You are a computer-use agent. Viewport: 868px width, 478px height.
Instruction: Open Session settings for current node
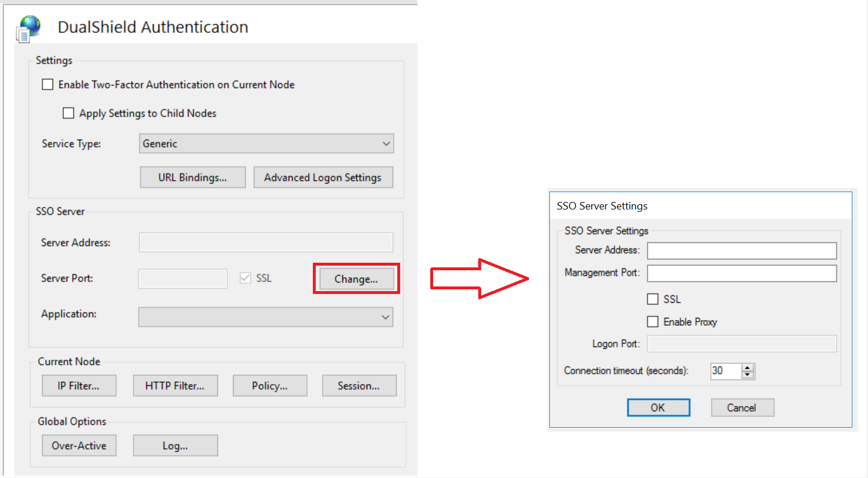[x=359, y=386]
